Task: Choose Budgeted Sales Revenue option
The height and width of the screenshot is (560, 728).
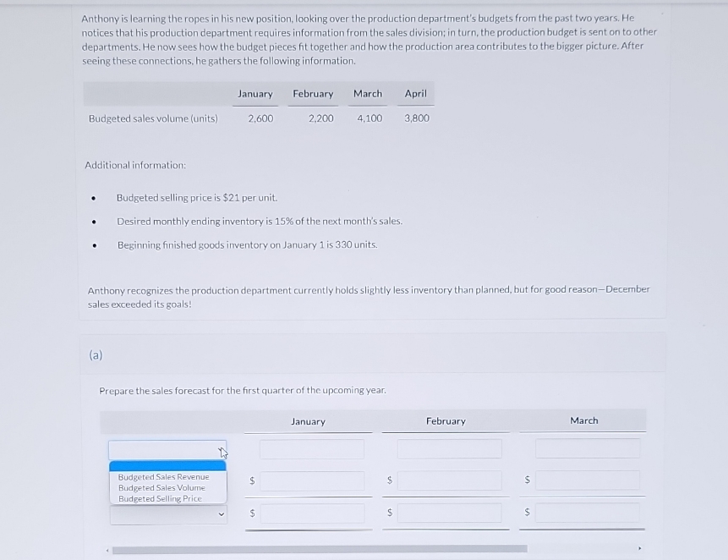Action: (x=163, y=477)
